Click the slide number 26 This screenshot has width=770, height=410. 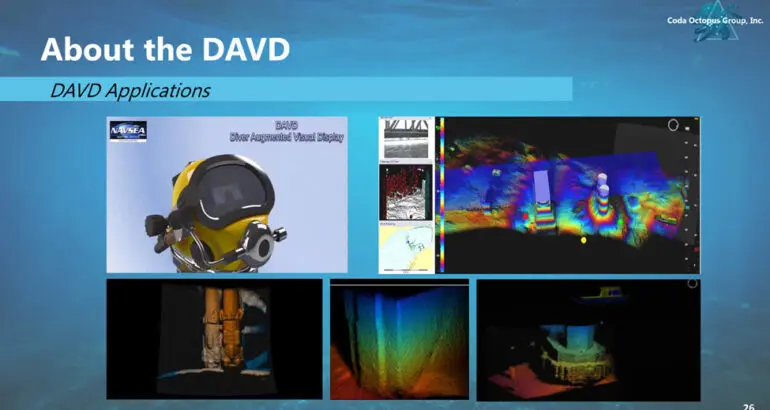tap(749, 404)
